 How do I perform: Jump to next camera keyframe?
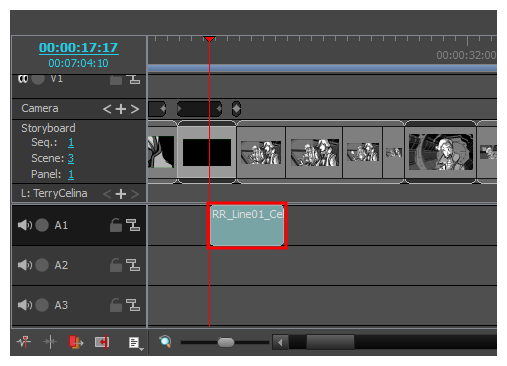pos(135,109)
